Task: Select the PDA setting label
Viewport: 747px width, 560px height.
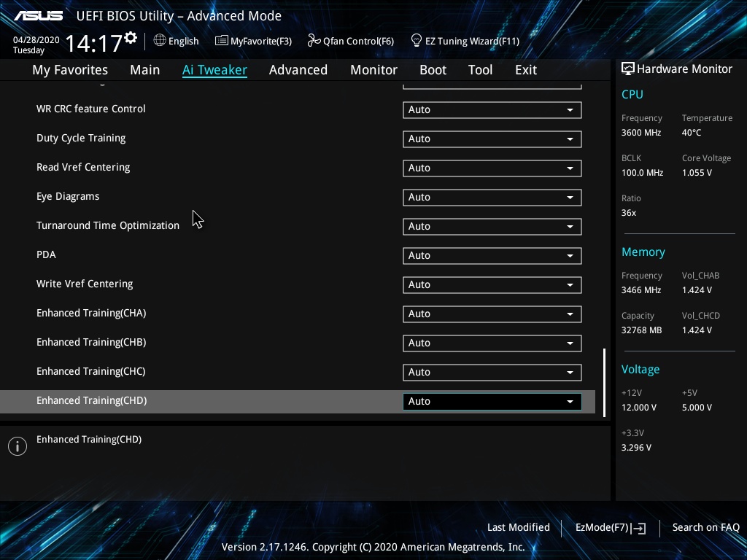Action: tap(46, 254)
